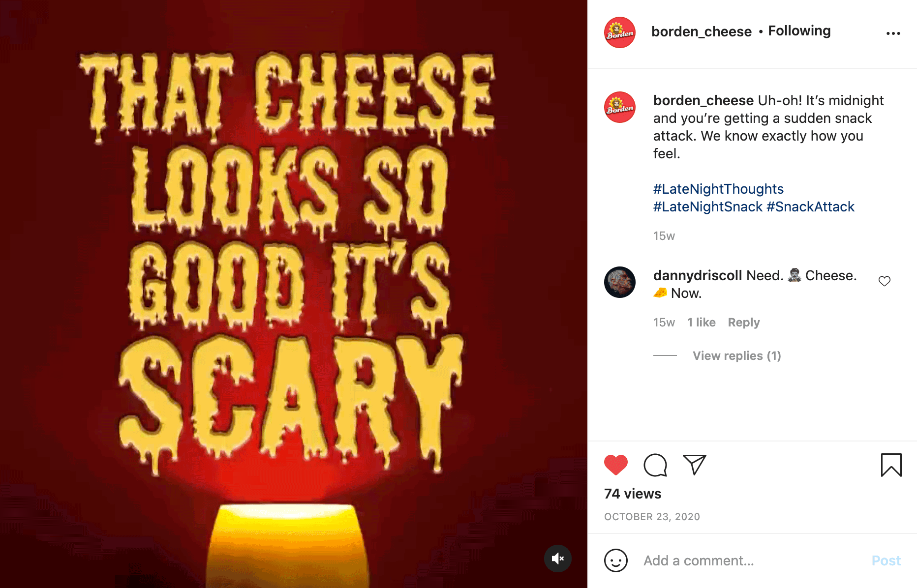917x588 pixels.
Task: Save the post with the bookmark icon
Action: pos(891,465)
